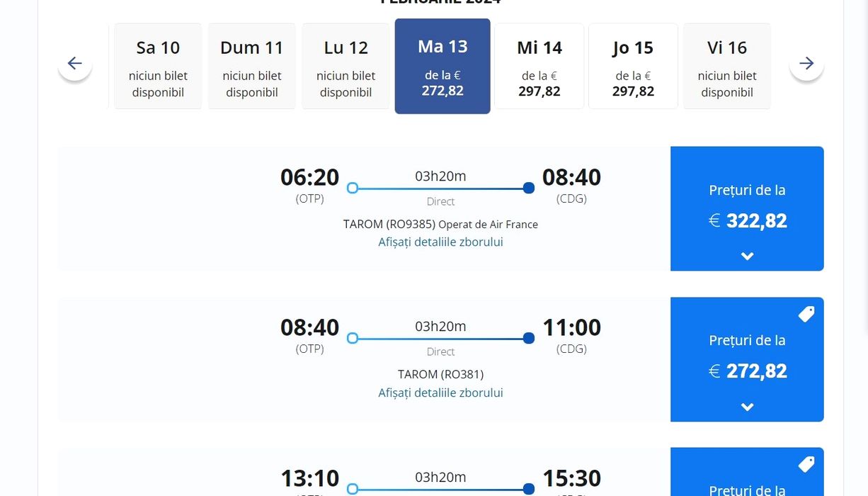Viewport: 868px width, 496px height.
Task: Click price tag icon on 13:10 flight
Action: pyautogui.click(x=806, y=464)
